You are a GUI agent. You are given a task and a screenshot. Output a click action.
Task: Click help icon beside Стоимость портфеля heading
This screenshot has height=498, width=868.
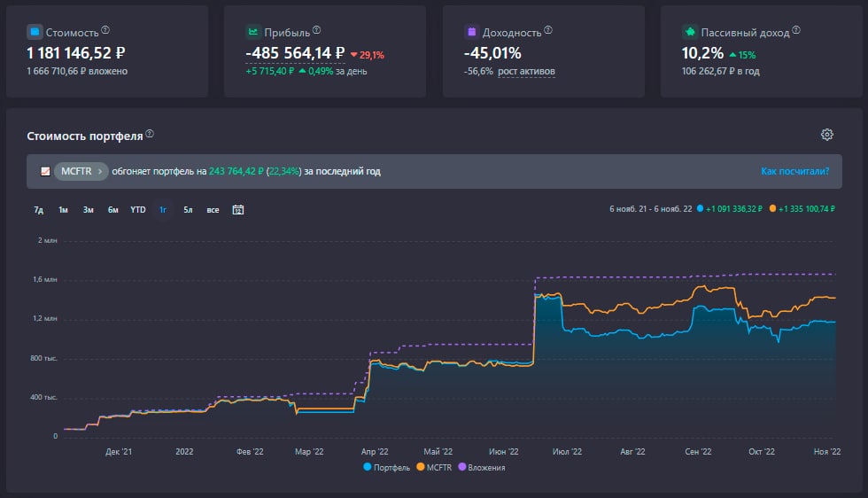click(150, 134)
